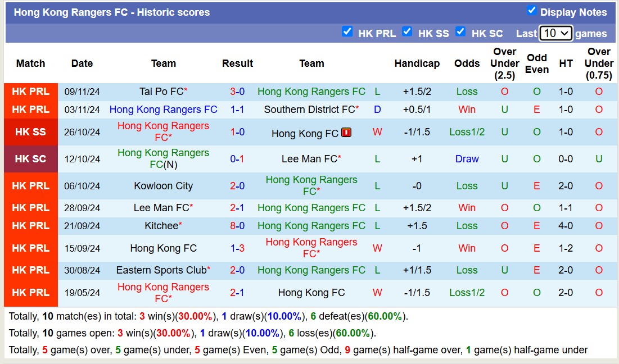Click the Date column header
The height and width of the screenshot is (364, 619).
click(82, 63)
